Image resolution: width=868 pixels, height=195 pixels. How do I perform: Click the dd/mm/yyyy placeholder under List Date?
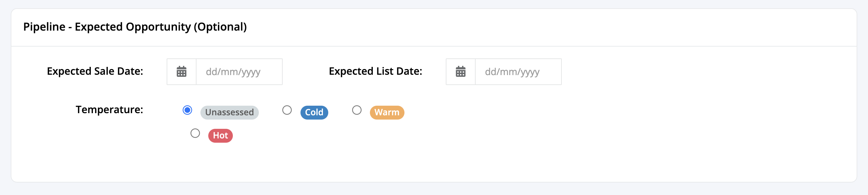click(x=512, y=72)
